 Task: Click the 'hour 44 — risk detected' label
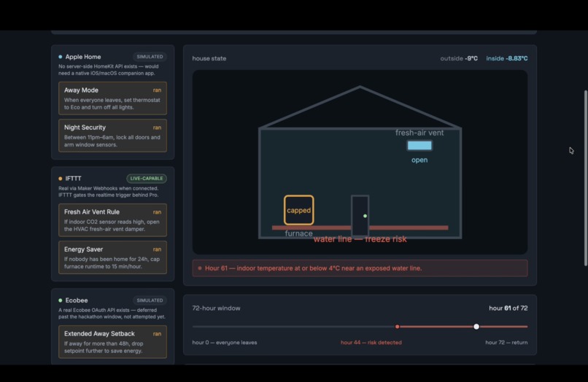coord(371,343)
